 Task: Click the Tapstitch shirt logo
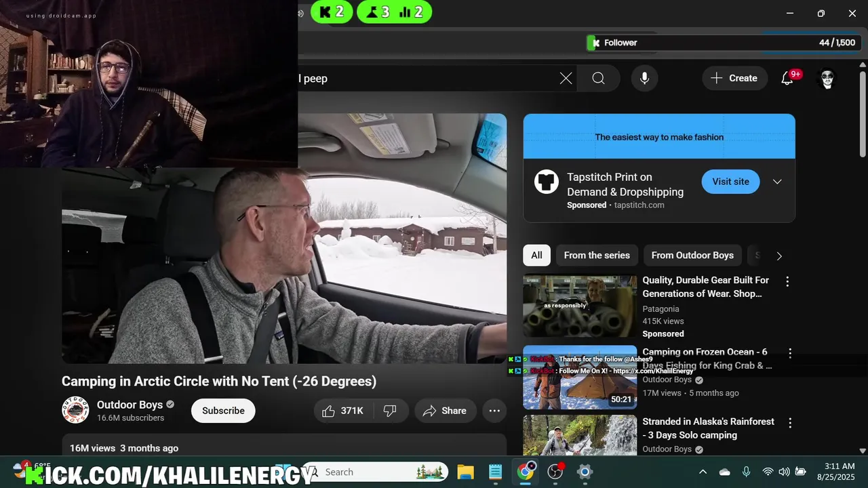click(546, 182)
